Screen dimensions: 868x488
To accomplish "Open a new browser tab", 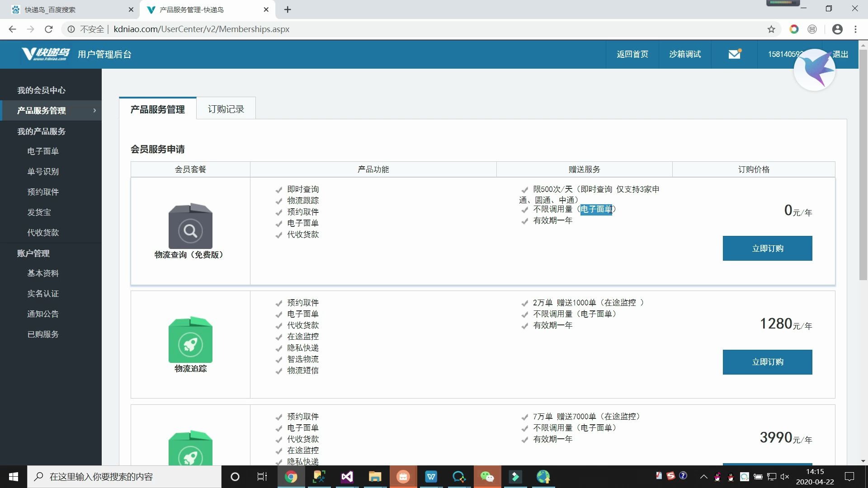I will (288, 9).
